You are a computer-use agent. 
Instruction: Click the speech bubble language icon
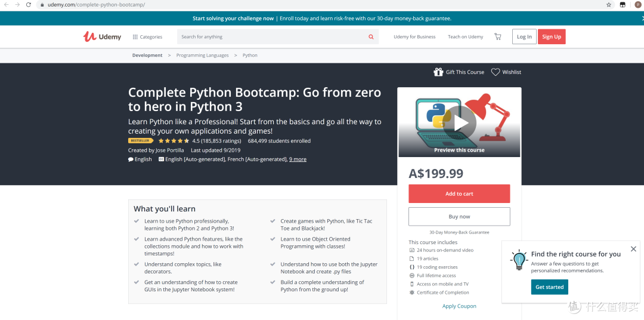[x=131, y=159]
